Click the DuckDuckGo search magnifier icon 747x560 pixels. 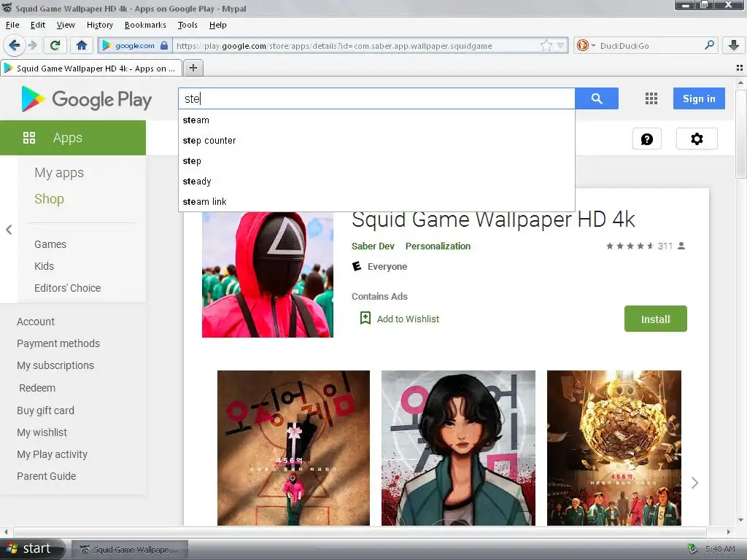coord(709,45)
